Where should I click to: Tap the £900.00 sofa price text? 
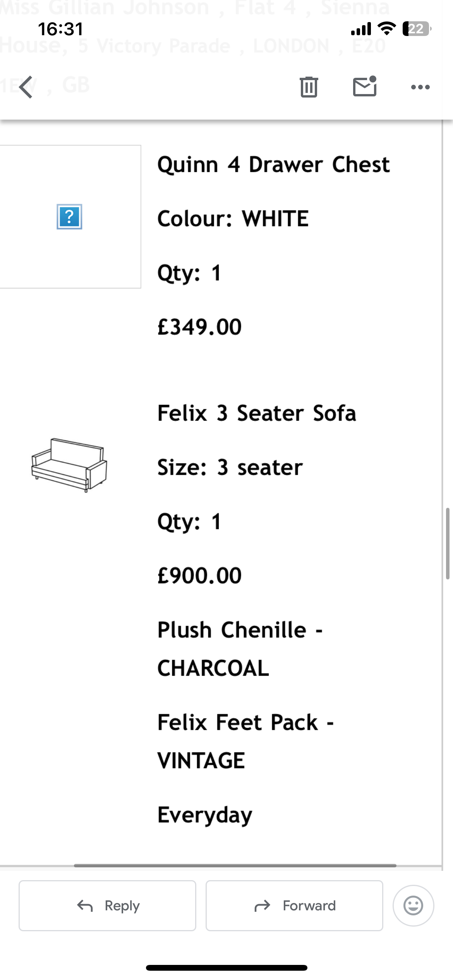[x=199, y=576]
